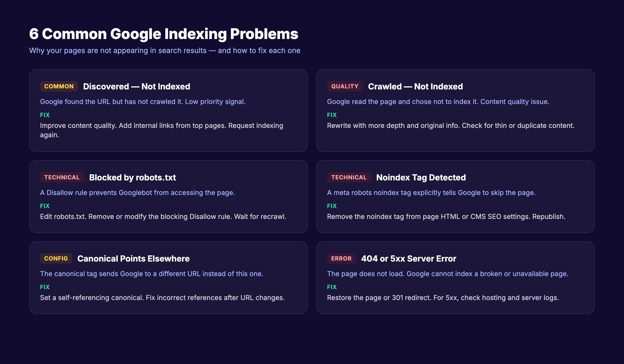
Task: Click the Canonical card description text
Action: pos(152,274)
